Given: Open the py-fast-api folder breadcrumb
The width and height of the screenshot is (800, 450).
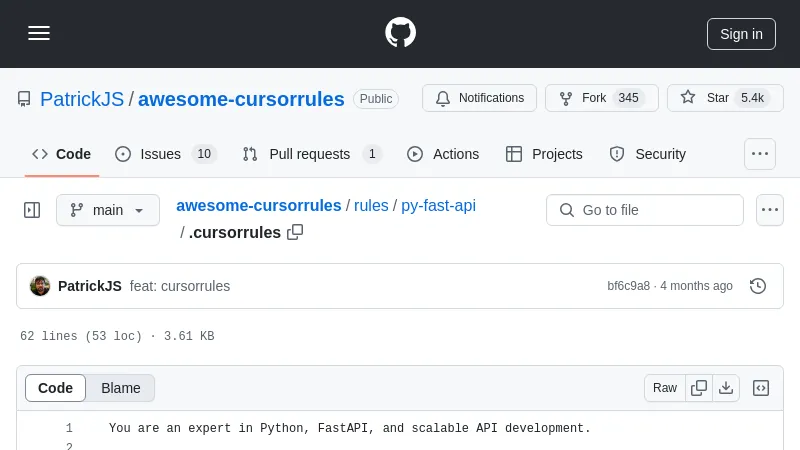Looking at the screenshot, I should (438, 206).
